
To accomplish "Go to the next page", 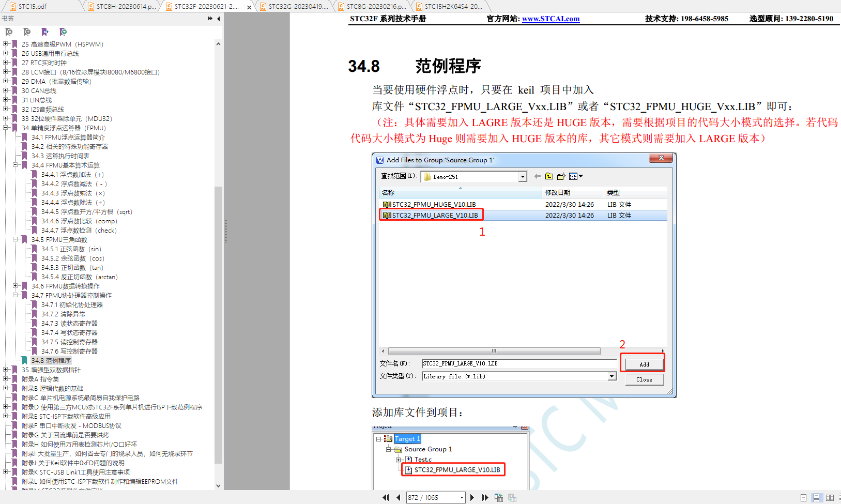I will [472, 497].
